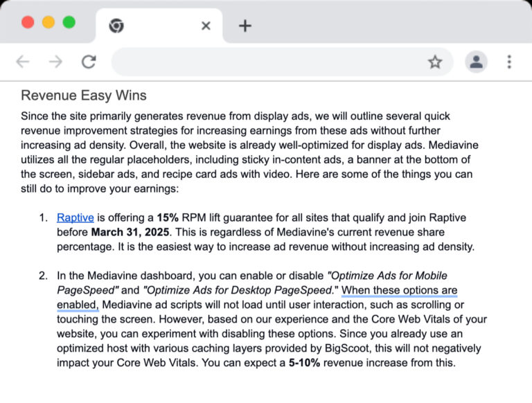The height and width of the screenshot is (403, 532).
Task: Click the Revenue Easy Wins heading
Action: (84, 96)
